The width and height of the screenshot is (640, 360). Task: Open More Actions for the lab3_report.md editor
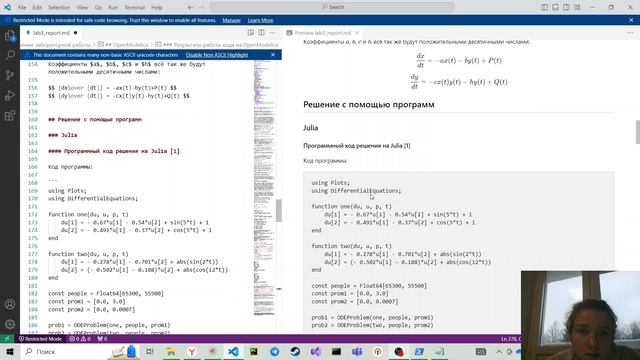point(272,33)
